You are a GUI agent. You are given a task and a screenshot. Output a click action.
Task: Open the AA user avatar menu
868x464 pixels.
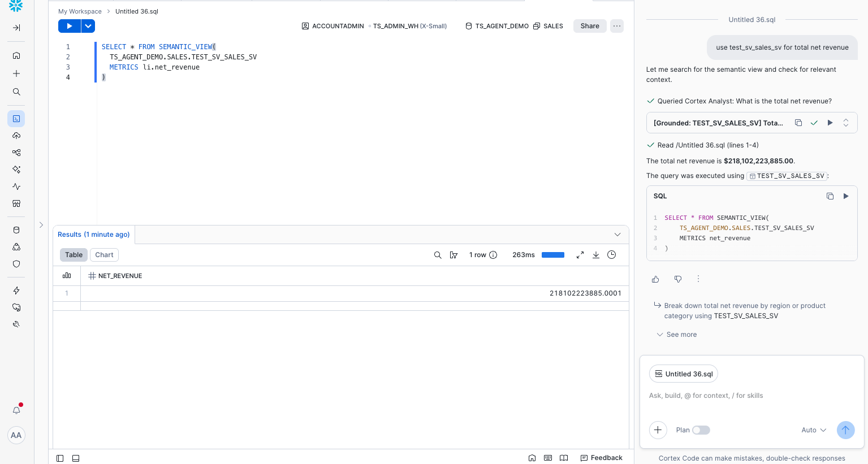point(16,435)
